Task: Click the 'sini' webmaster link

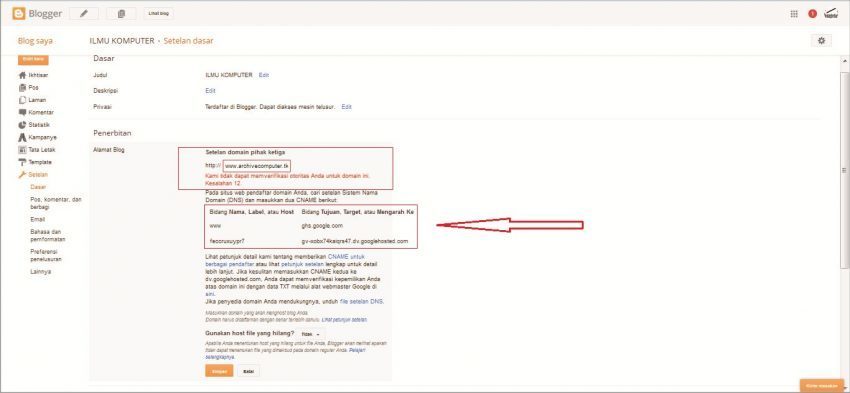Action: 210,293
